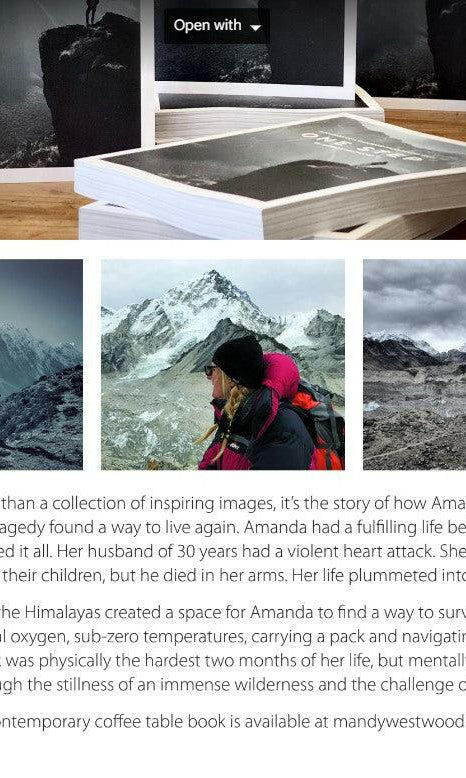The width and height of the screenshot is (466, 778).
Task: Click the mandywestwood website text
Action: pyautogui.click(x=399, y=721)
